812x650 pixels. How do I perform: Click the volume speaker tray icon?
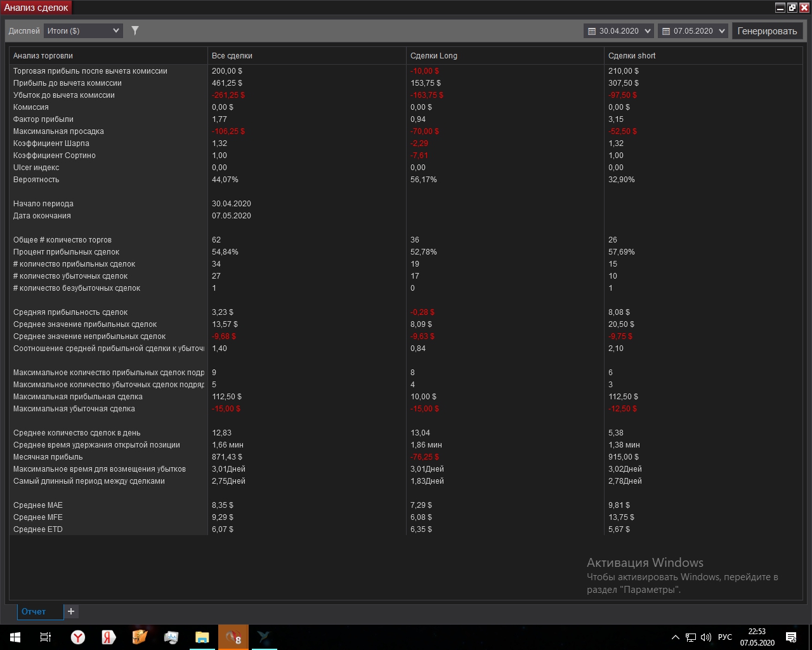(706, 637)
